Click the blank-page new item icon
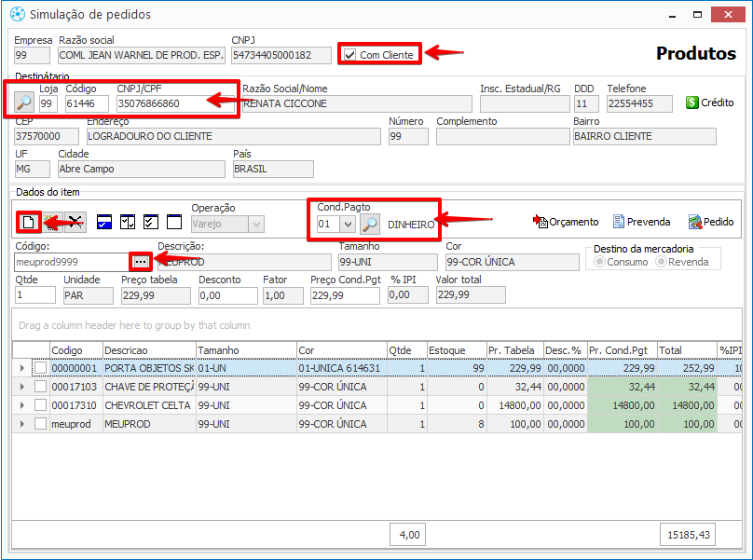 [x=28, y=222]
